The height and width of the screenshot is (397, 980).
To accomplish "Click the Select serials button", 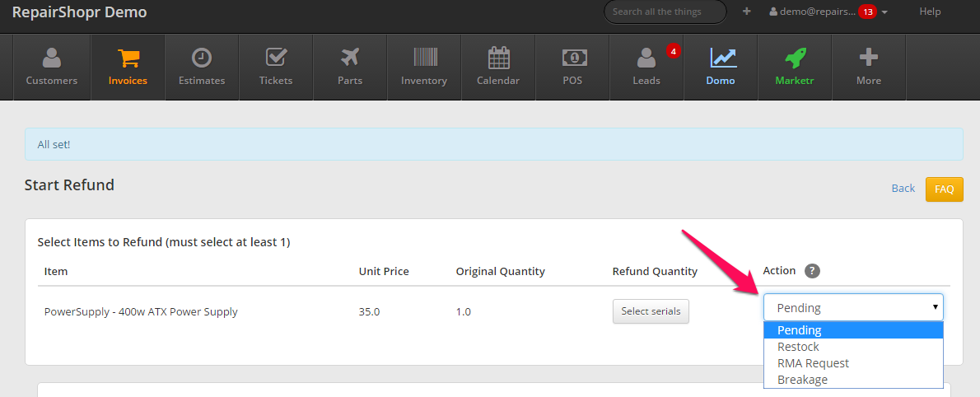I will coord(651,311).
